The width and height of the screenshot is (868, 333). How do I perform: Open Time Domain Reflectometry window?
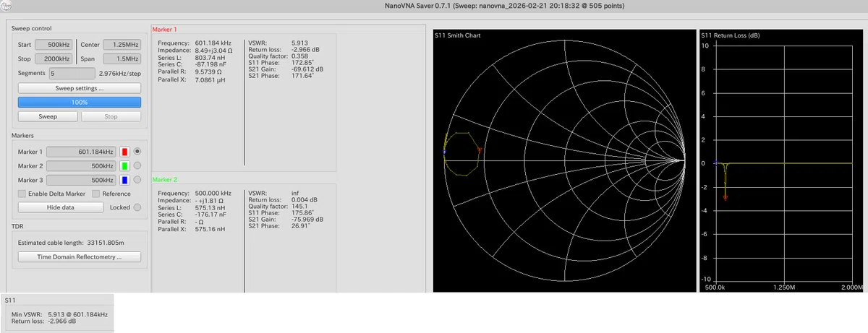click(80, 256)
